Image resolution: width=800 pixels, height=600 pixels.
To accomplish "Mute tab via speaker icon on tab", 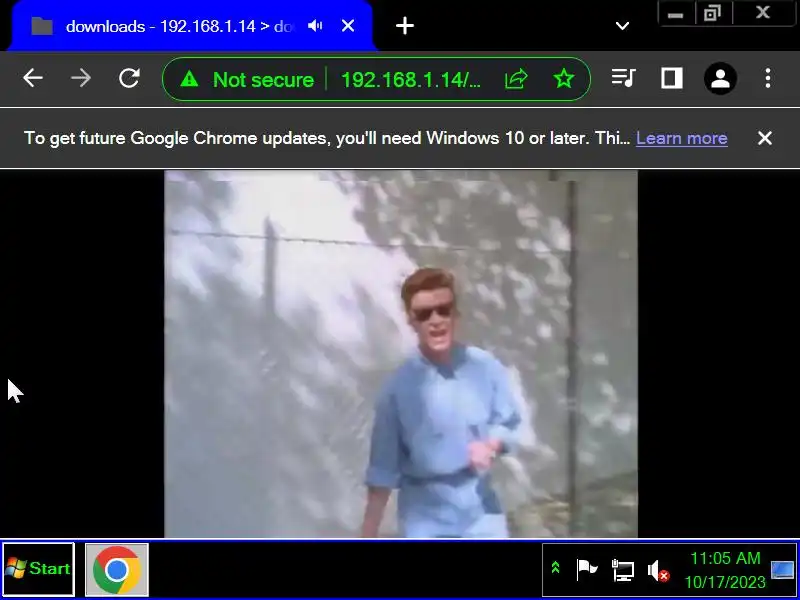I will coord(316,26).
